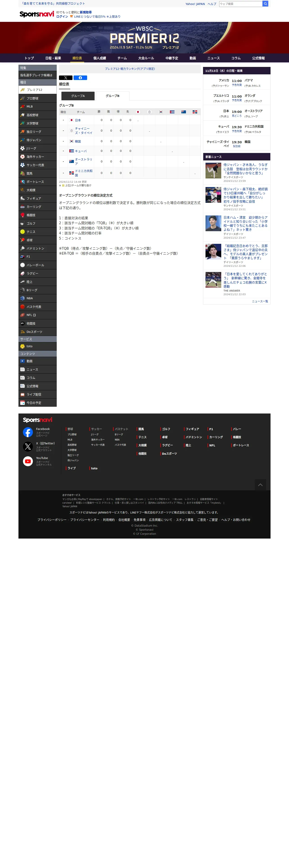Open 中継予定 navigation tab

(x=172, y=58)
